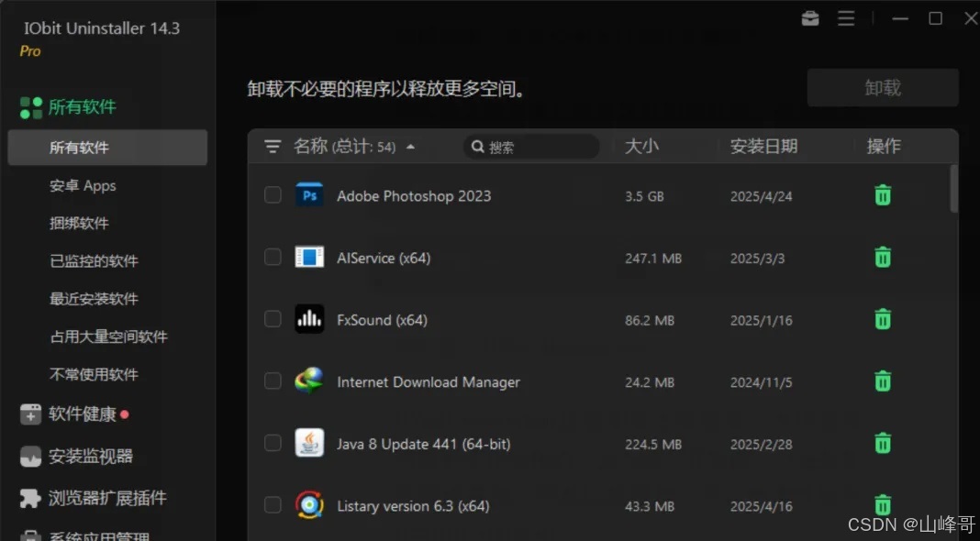Screen dimensions: 980x541
Task: Expand the green 所有软件 section header
Action: pyautogui.click(x=82, y=107)
